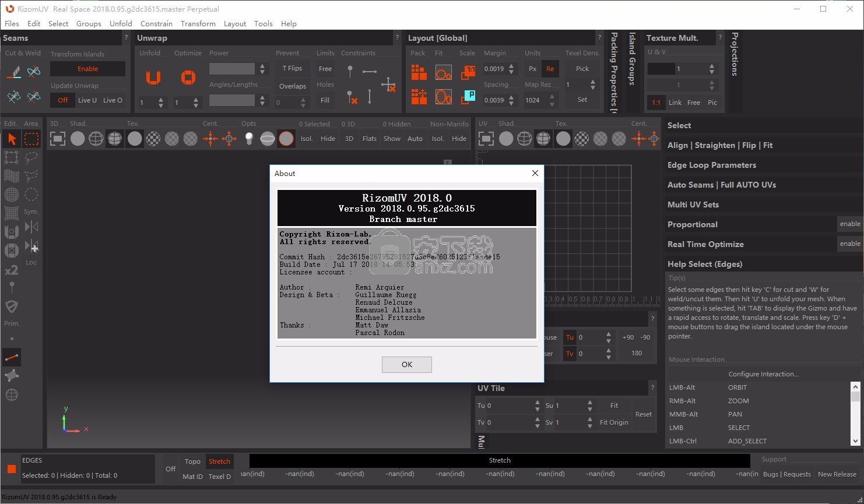Expand the Island Groups vertical panel

(632, 59)
